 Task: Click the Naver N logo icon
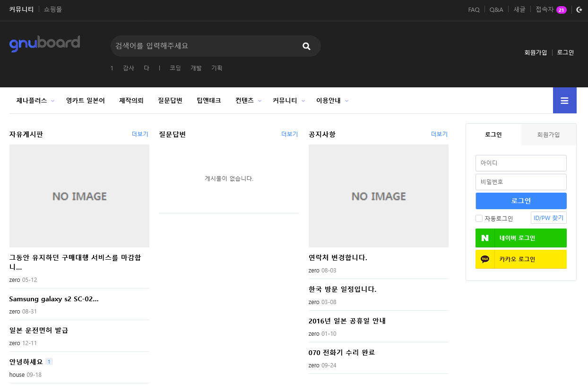(x=485, y=238)
